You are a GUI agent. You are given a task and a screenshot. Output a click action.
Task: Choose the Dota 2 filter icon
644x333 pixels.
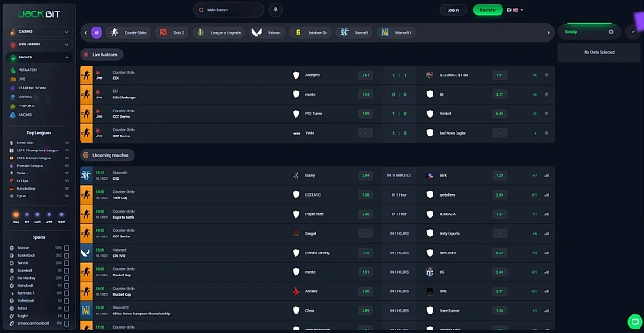click(164, 33)
